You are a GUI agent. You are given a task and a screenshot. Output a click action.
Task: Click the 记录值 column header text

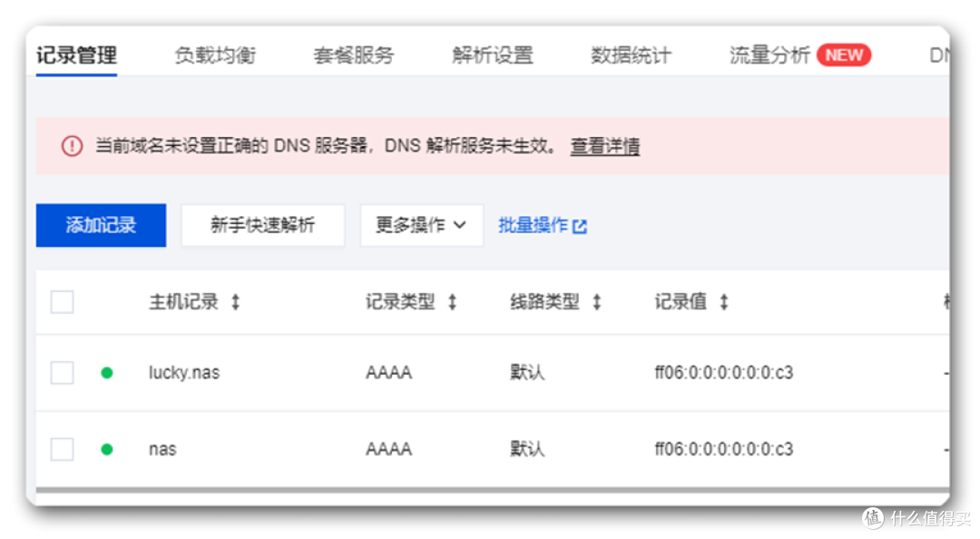pyautogui.click(x=681, y=302)
